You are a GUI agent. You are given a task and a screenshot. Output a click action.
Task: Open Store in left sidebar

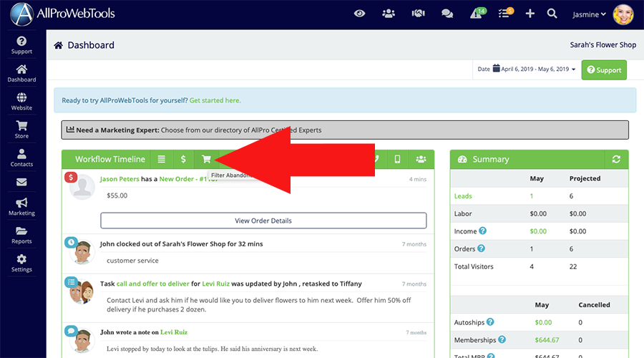coord(21,130)
